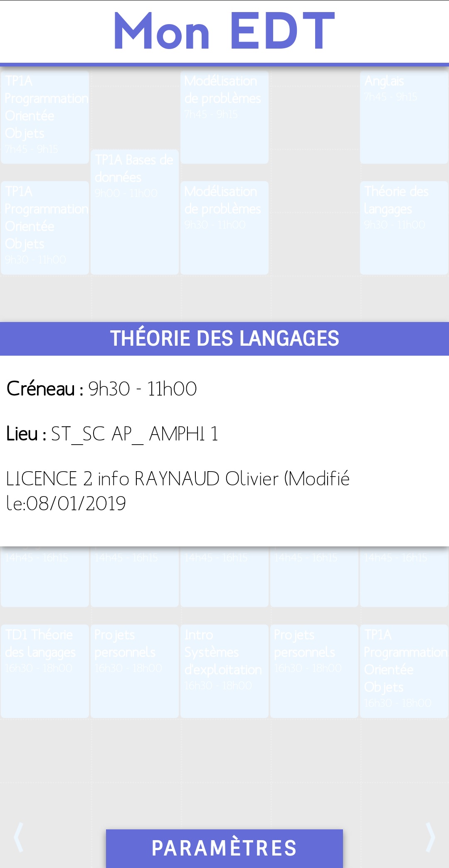Open the Paramètres settings button

(x=224, y=848)
